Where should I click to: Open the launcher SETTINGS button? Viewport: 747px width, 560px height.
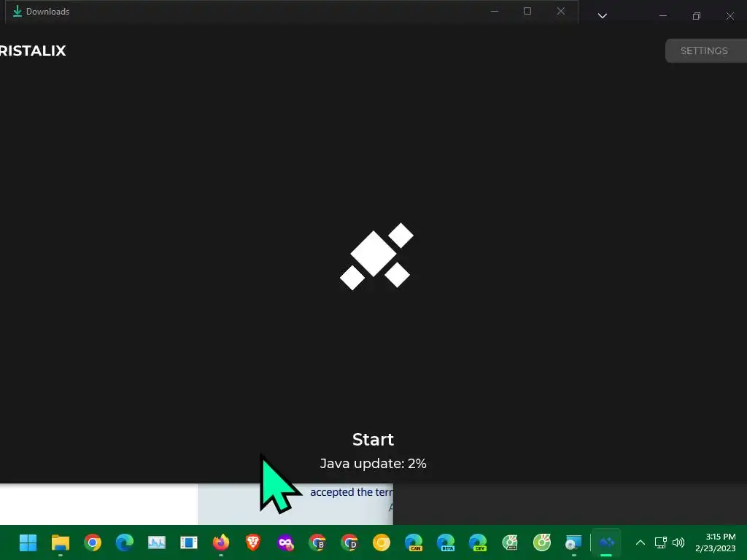(705, 50)
